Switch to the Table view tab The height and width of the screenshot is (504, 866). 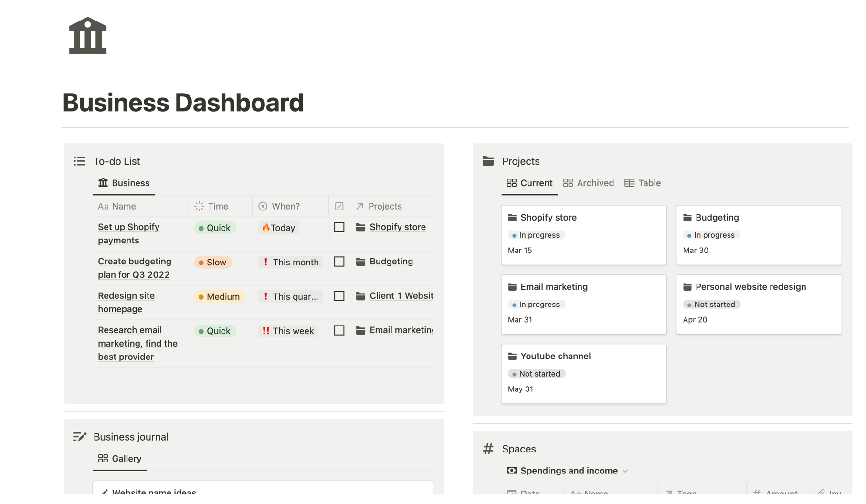click(649, 183)
